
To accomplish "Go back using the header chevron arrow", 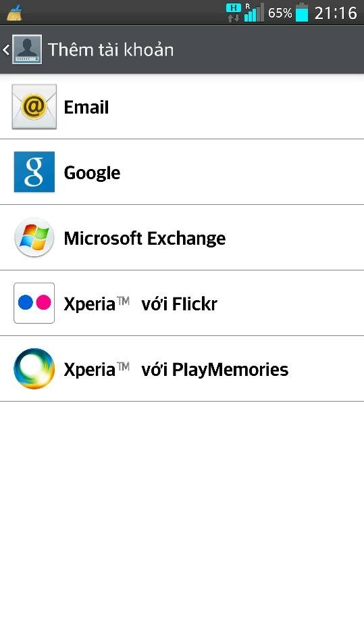I will [x=6, y=49].
